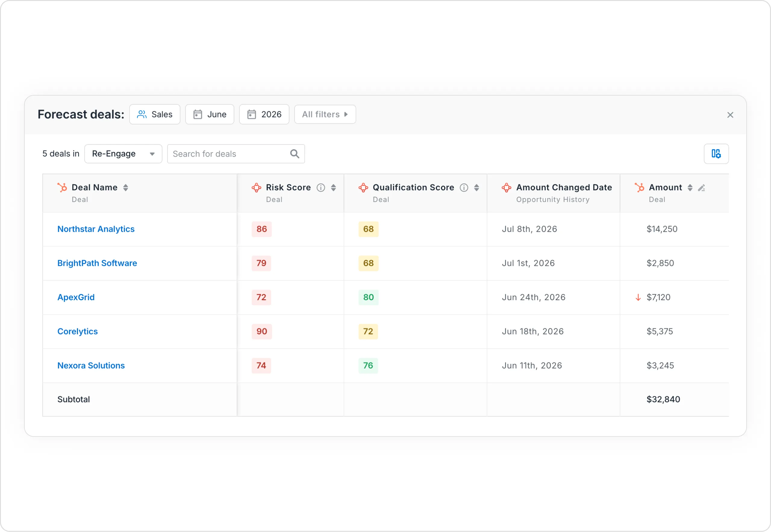Open the Nexora Solutions deal
Viewport: 771px width, 532px height.
(x=91, y=366)
